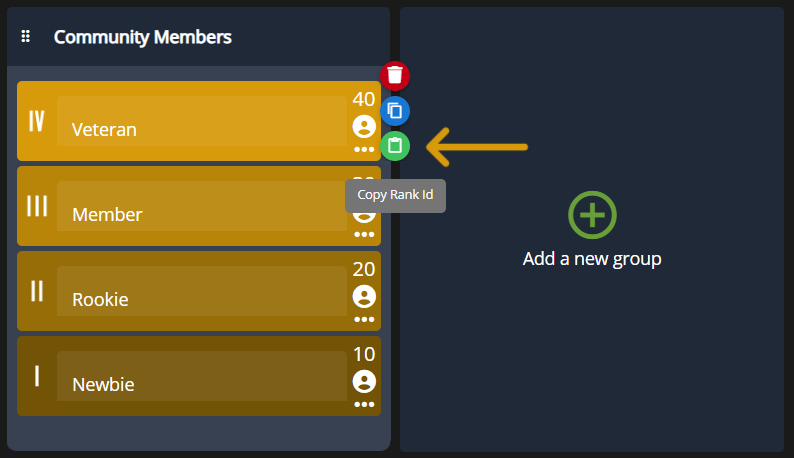Open the Rookie rank three-dot menu
Viewport: 794px width, 458px height.
364,319
